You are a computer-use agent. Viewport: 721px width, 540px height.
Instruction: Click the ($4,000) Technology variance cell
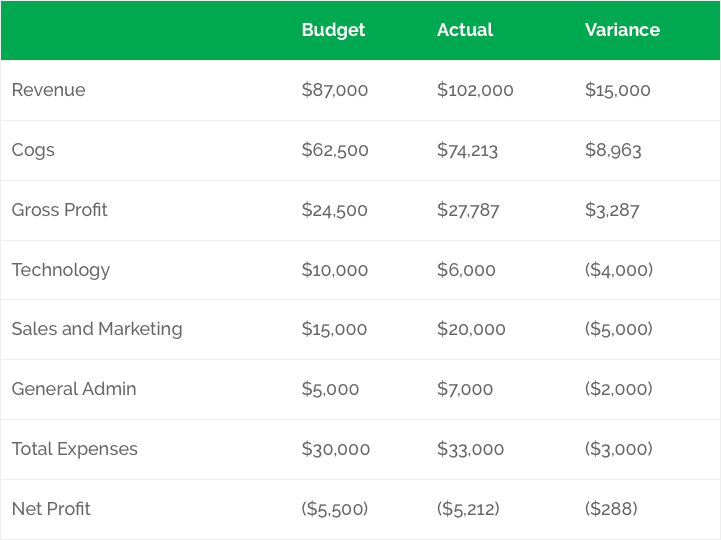coord(619,270)
